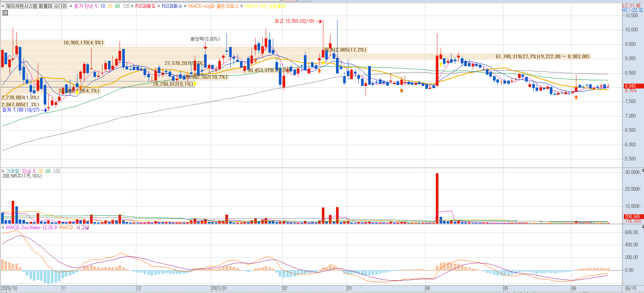644x293 pixels.
Task: Click the green 60 price moving average label
Action: (x=117, y=6)
